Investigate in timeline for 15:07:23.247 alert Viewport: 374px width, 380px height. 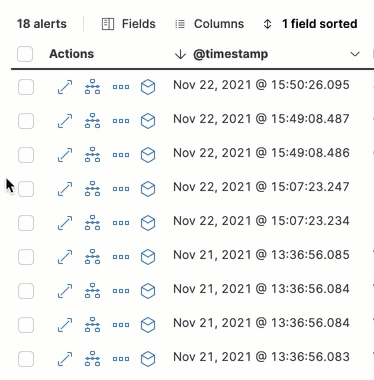[x=148, y=189]
